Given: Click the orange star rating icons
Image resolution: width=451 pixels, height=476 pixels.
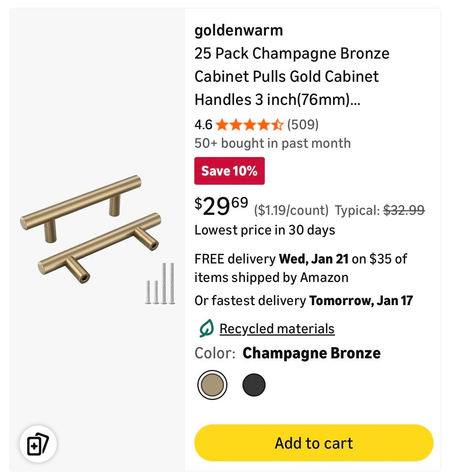Looking at the screenshot, I should pyautogui.click(x=249, y=125).
